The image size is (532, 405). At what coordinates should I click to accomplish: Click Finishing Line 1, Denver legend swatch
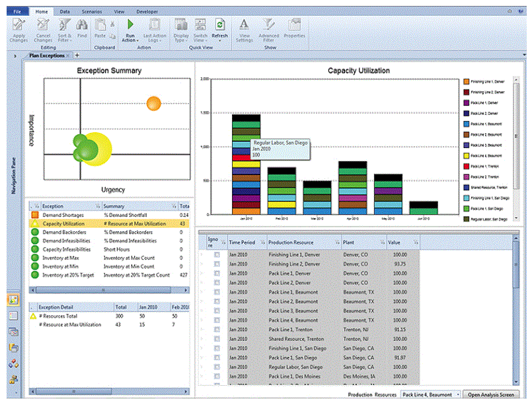point(467,81)
